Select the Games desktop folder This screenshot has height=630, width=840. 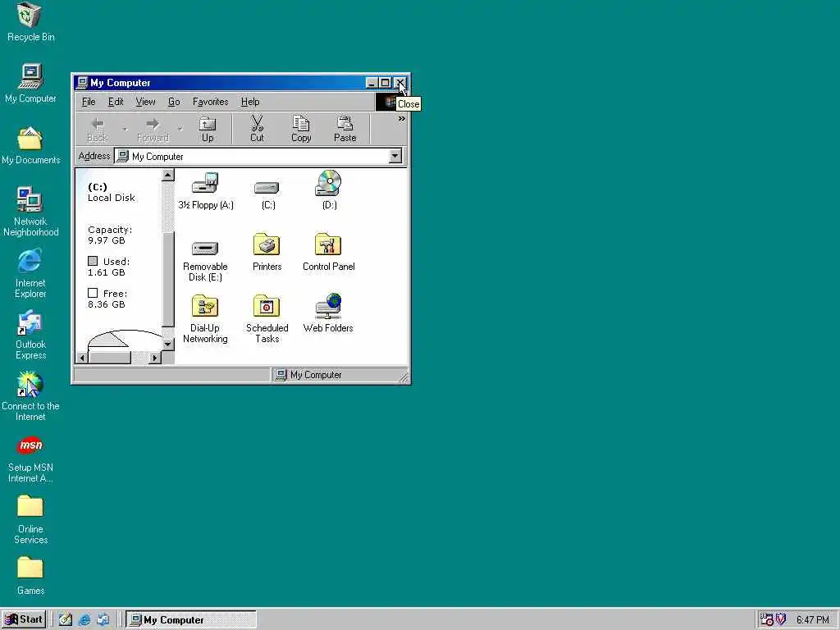click(30, 576)
